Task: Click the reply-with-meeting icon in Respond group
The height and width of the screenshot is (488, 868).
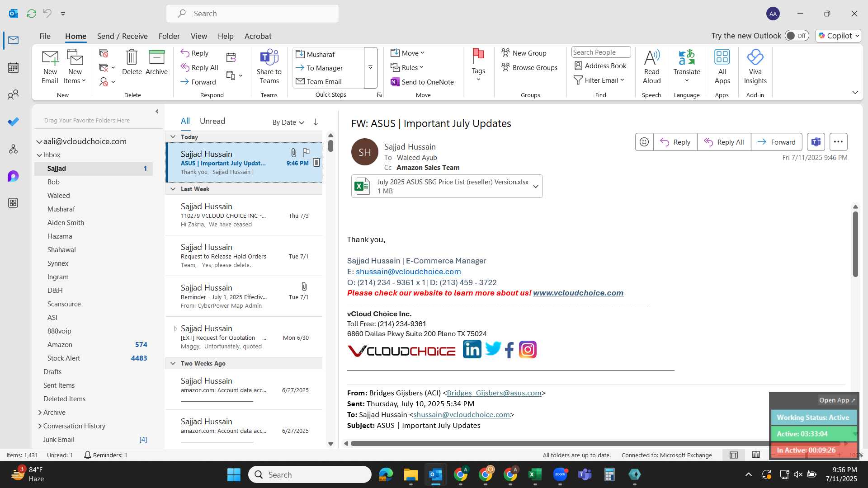Action: tap(231, 57)
